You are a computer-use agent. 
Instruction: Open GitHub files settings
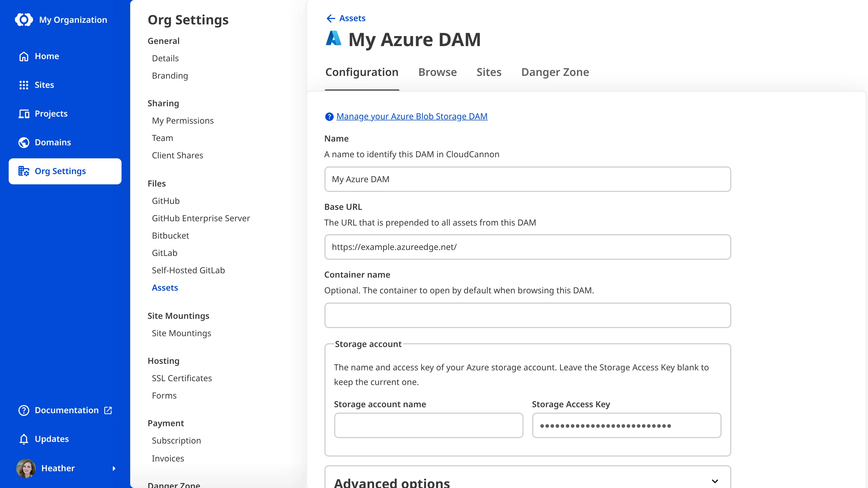click(166, 201)
